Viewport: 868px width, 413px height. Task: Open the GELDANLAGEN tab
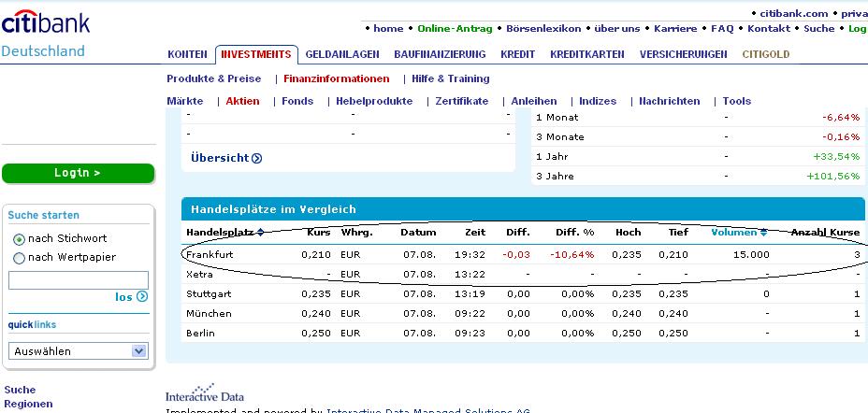pyautogui.click(x=342, y=54)
